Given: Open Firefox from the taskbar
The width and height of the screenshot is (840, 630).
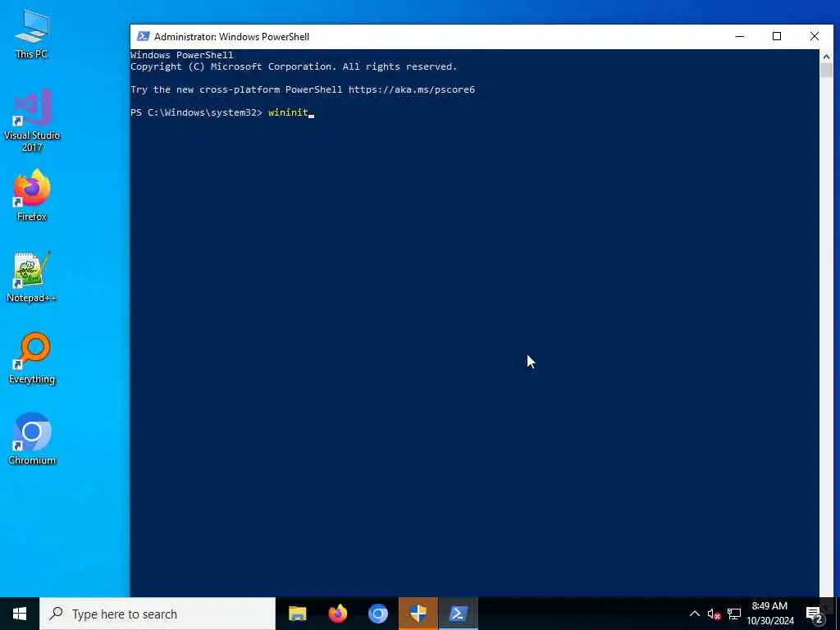Looking at the screenshot, I should point(337,614).
